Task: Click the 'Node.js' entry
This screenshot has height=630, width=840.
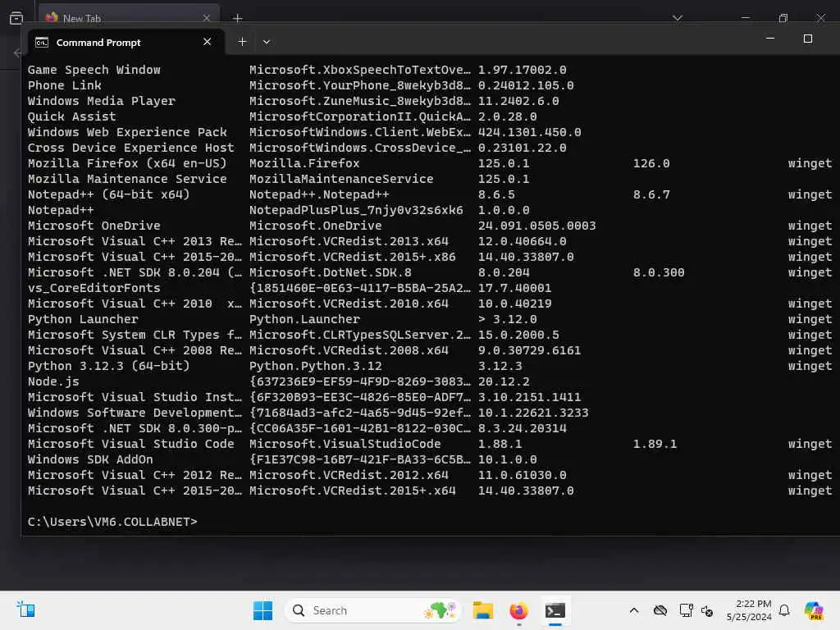Action: coord(53,381)
